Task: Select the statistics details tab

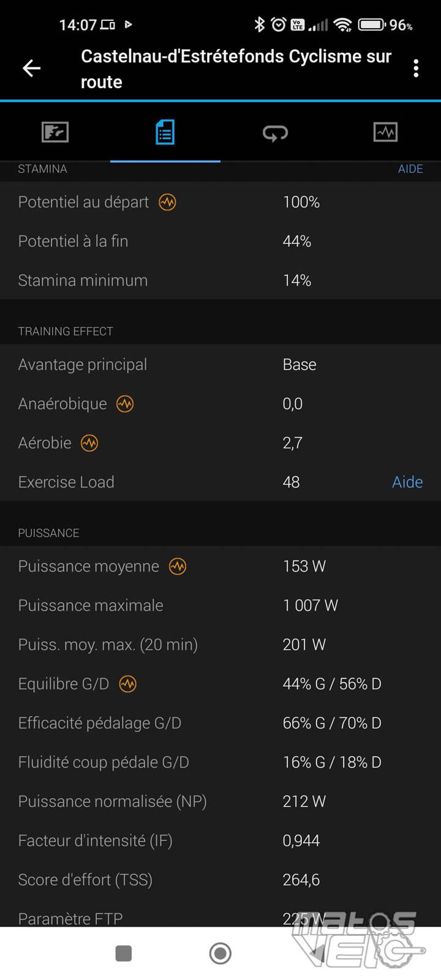Action: [165, 132]
